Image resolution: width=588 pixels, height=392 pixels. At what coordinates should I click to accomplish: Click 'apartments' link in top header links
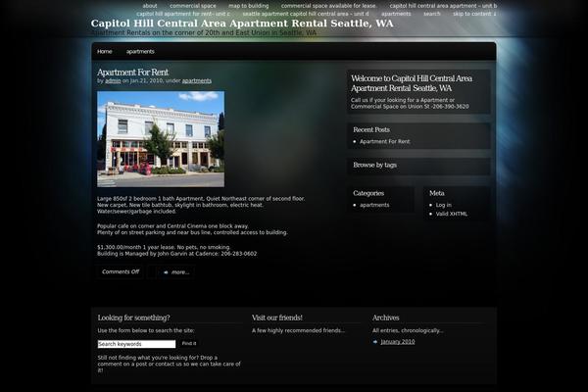396,14
